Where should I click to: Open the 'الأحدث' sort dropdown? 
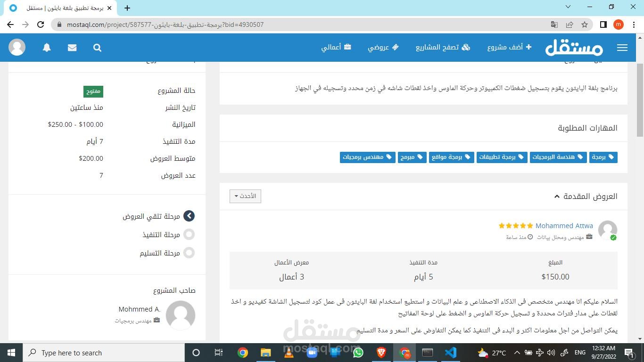coord(245,196)
